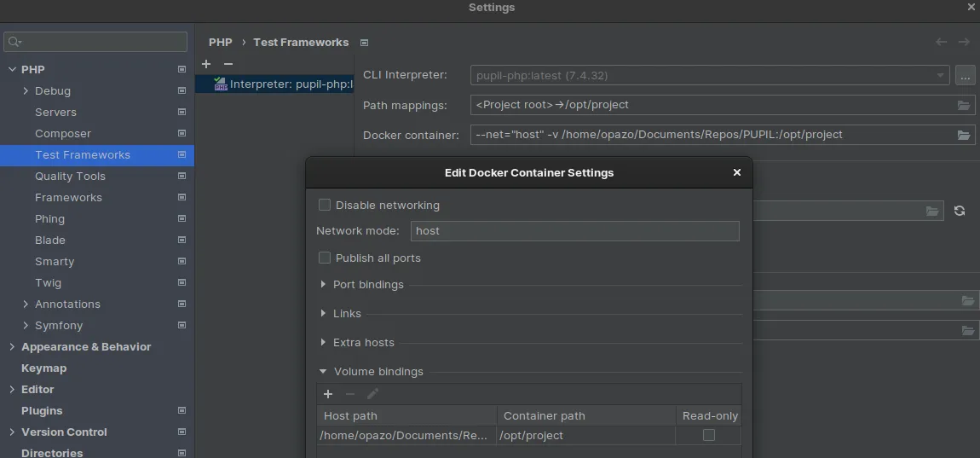Viewport: 980px width, 458px height.
Task: Close the Edit Docker Container Settings dialog
Action: [x=737, y=172]
